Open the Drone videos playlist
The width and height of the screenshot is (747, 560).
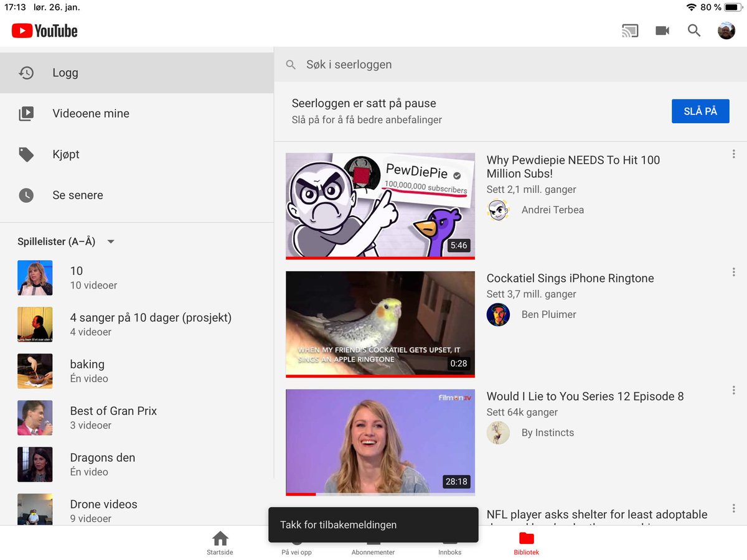pyautogui.click(x=137, y=509)
